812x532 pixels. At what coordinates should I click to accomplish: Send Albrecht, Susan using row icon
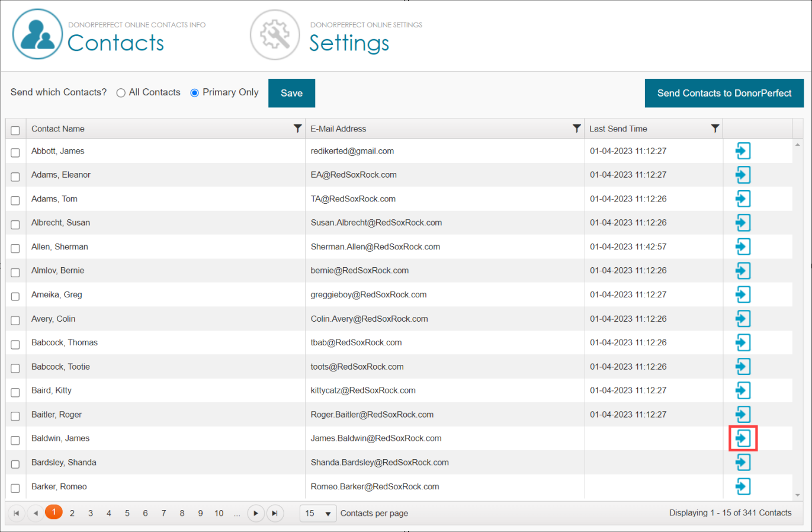743,223
